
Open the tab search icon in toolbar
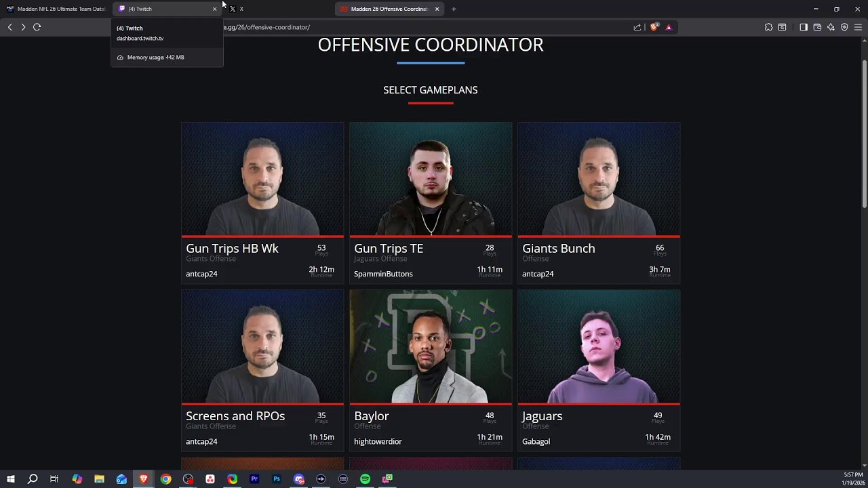(x=782, y=27)
